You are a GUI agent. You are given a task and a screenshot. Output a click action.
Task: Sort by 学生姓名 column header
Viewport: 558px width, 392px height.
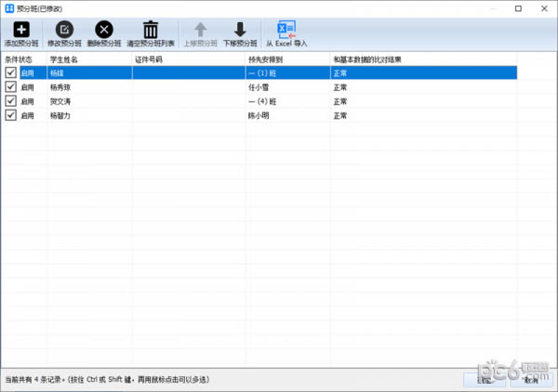click(x=89, y=59)
